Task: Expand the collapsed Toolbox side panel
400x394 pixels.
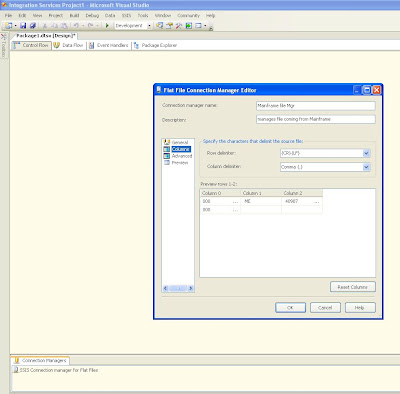Action: 4,46
